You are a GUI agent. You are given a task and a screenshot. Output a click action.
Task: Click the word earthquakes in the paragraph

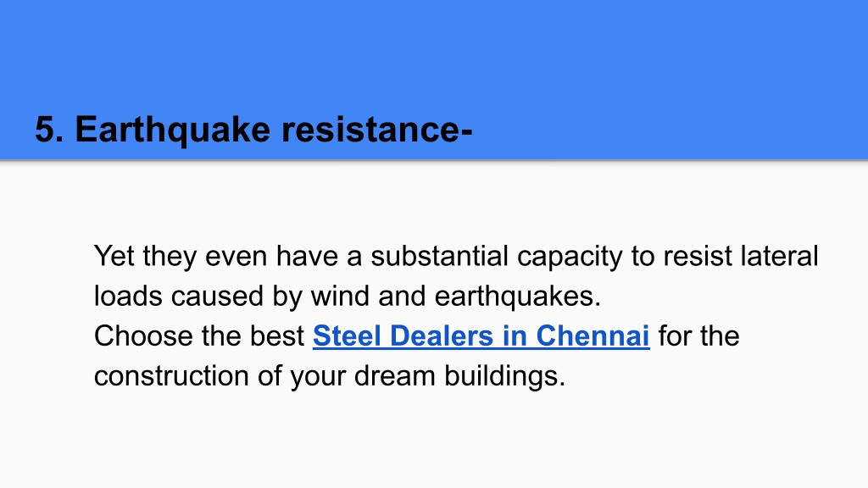pyautogui.click(x=517, y=296)
